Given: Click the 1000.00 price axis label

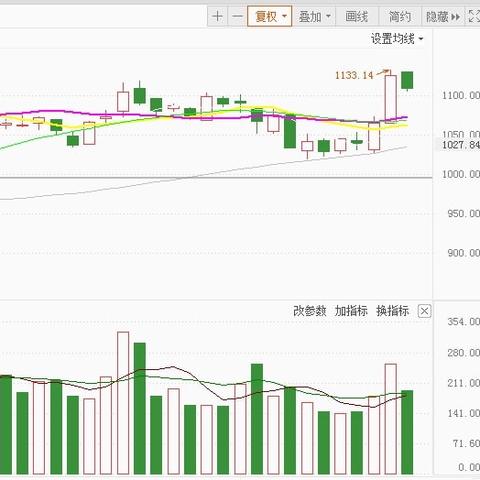Looking at the screenshot, I should (x=461, y=174).
